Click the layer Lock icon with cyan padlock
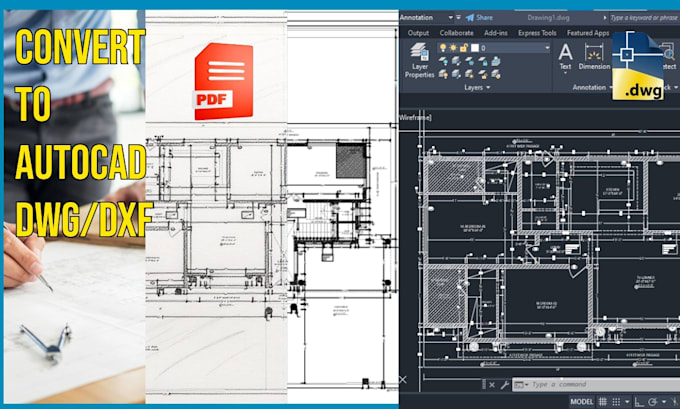This screenshot has height=409, width=680. coord(483,61)
